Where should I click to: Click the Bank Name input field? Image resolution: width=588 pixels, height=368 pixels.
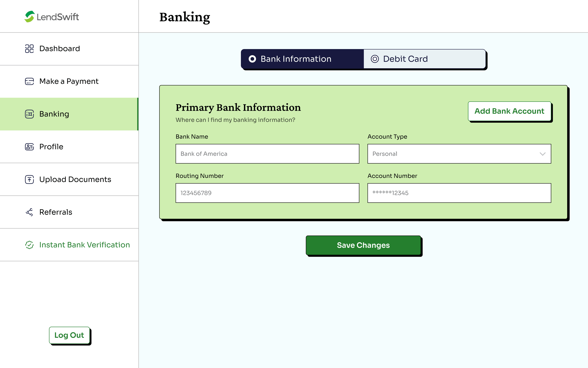[x=267, y=154]
